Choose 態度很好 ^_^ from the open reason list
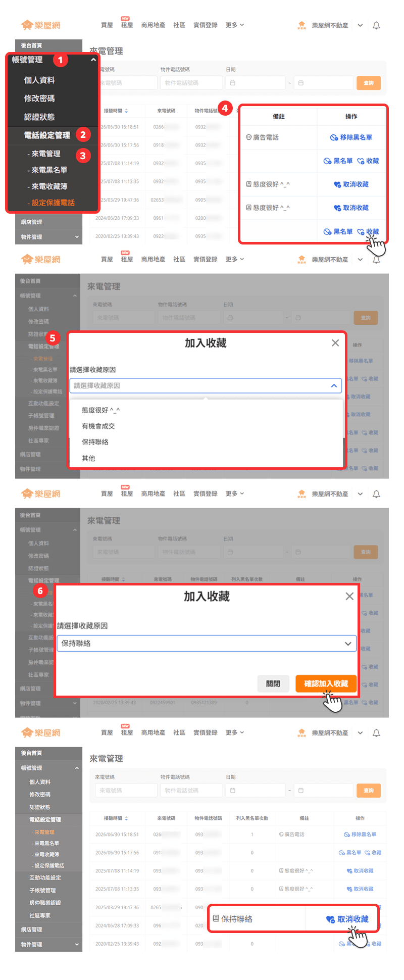Screen dimensions: 404x980 click(x=101, y=410)
